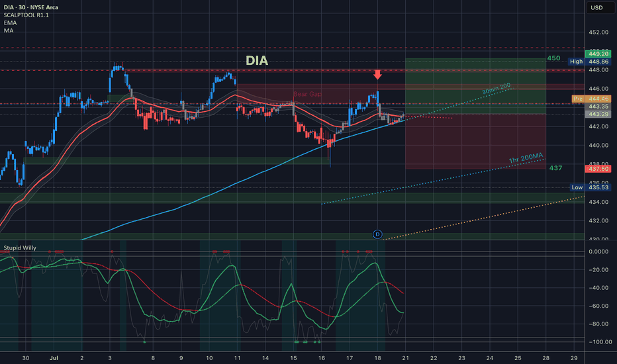Click the '21' date on the time axis
Viewport: 617px width, 364px height.
tap(406, 358)
